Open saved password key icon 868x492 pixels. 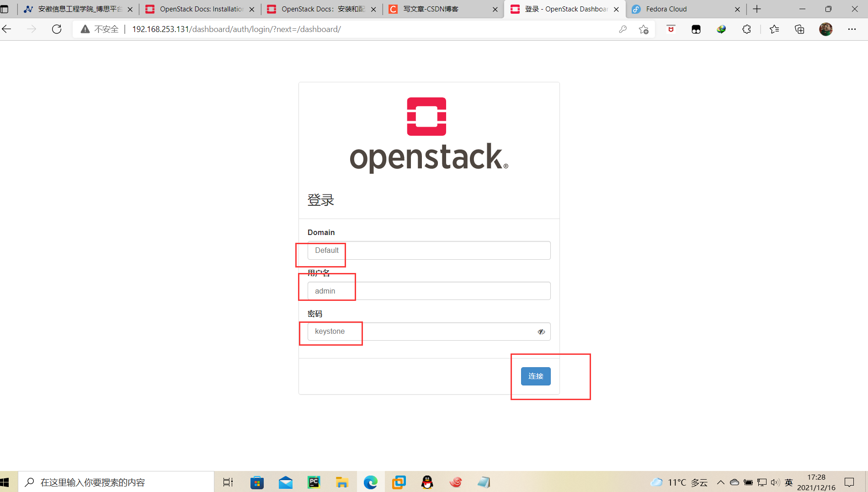(623, 29)
